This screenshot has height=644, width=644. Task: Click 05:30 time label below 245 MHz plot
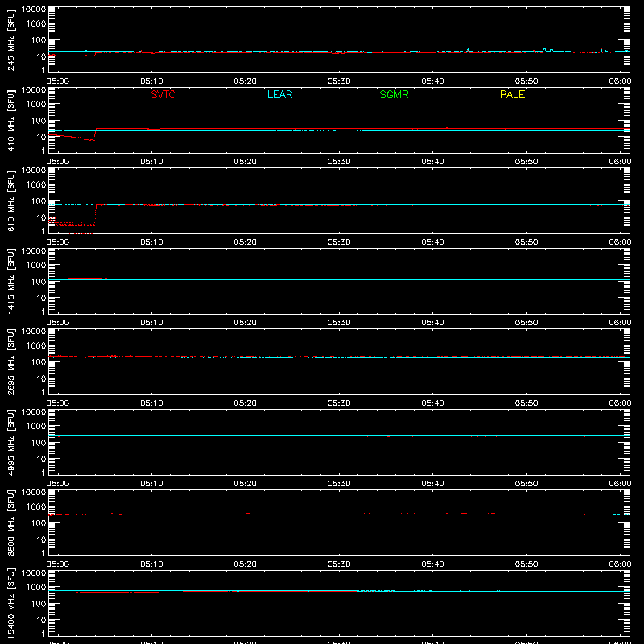(339, 81)
